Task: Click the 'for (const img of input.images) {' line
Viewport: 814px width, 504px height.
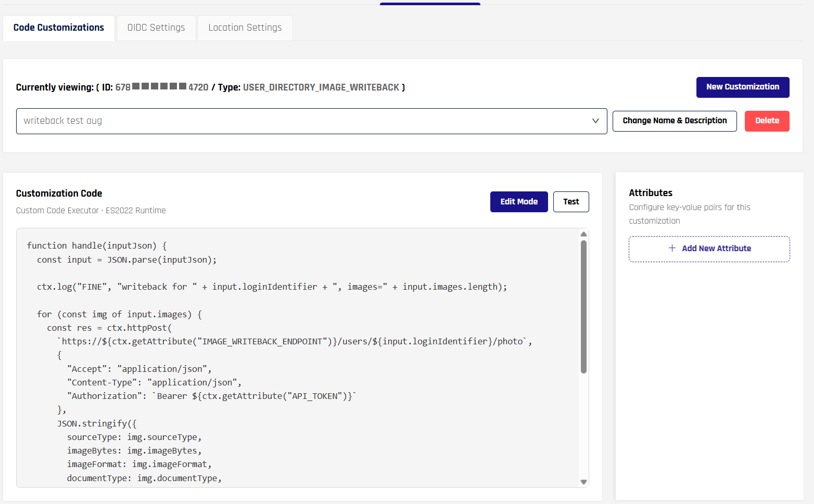Action: coord(119,314)
